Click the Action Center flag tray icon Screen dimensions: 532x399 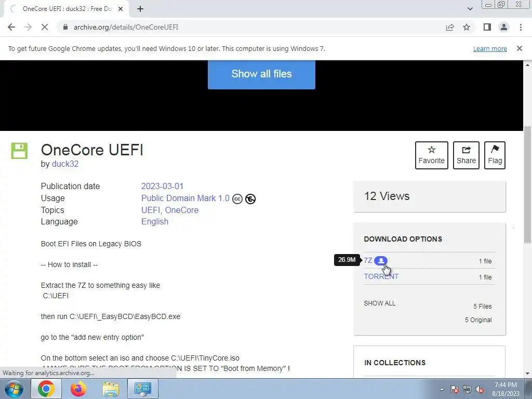(x=455, y=389)
